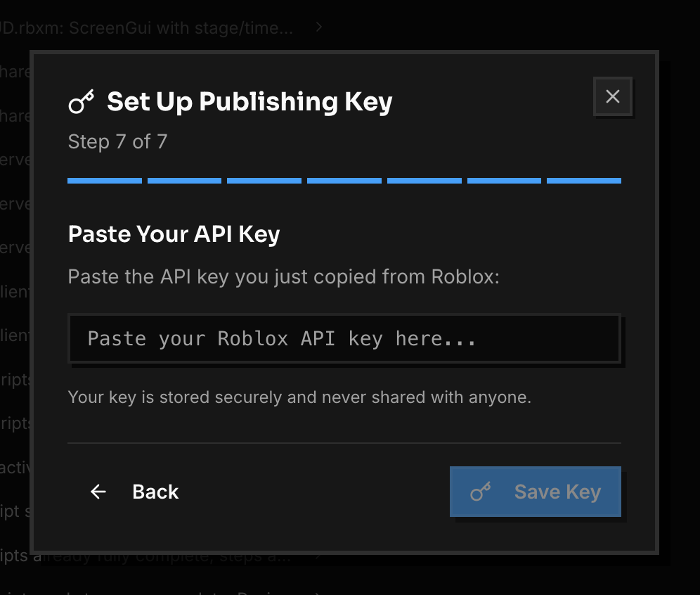700x595 pixels.
Task: Select the sixth step progress segment
Action: point(505,181)
